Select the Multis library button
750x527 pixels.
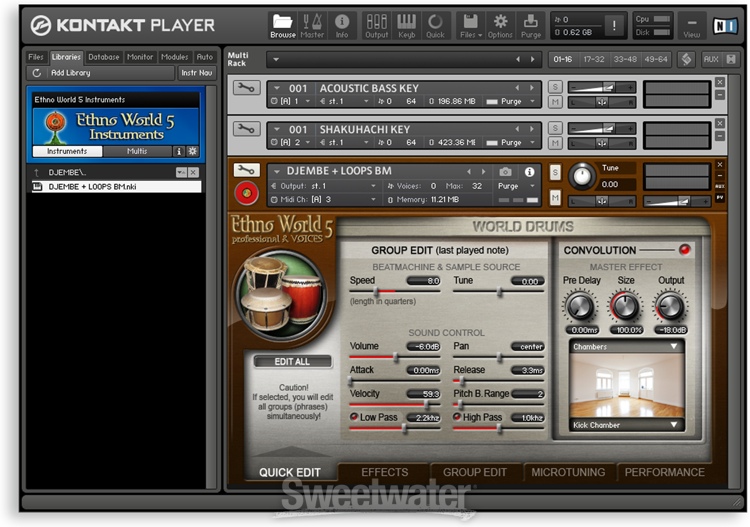pos(137,151)
